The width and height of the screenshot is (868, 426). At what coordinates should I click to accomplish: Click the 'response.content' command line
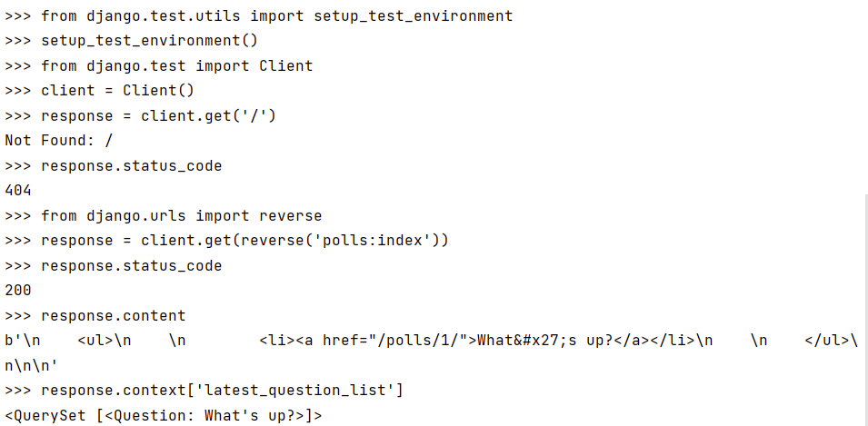(113, 316)
